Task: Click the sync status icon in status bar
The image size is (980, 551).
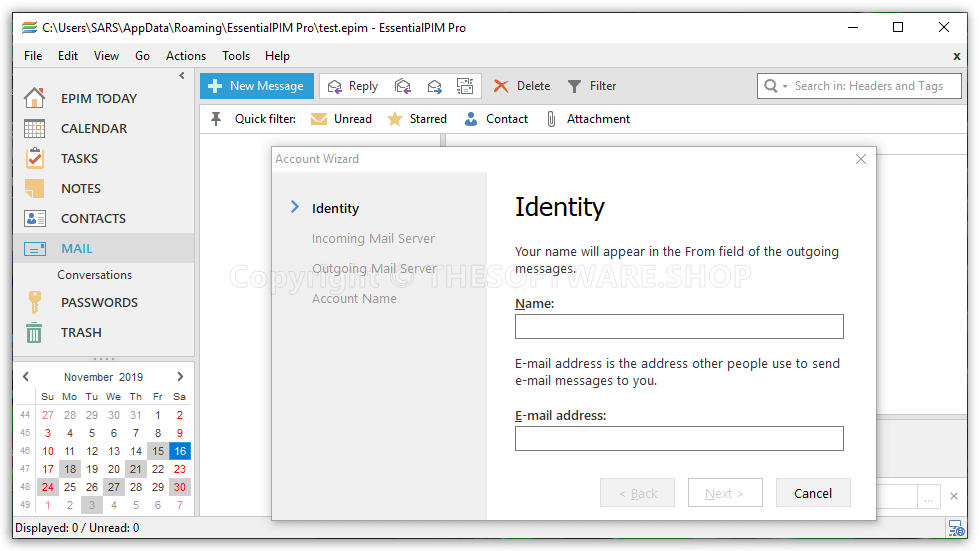Action: (x=956, y=528)
